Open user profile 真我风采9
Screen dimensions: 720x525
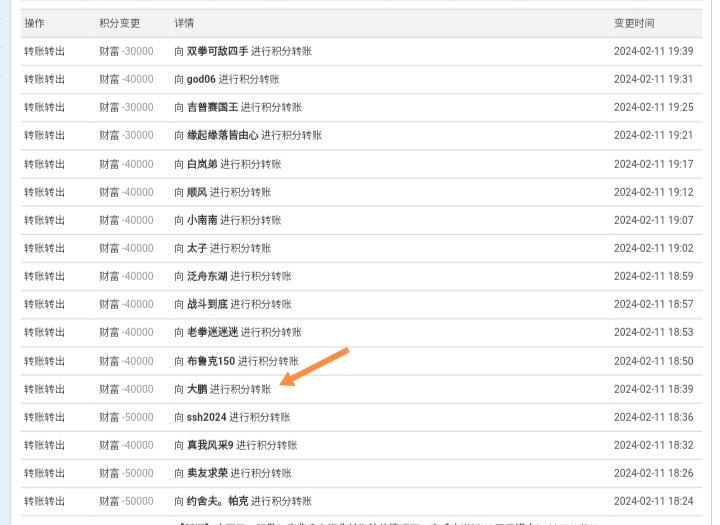210,445
